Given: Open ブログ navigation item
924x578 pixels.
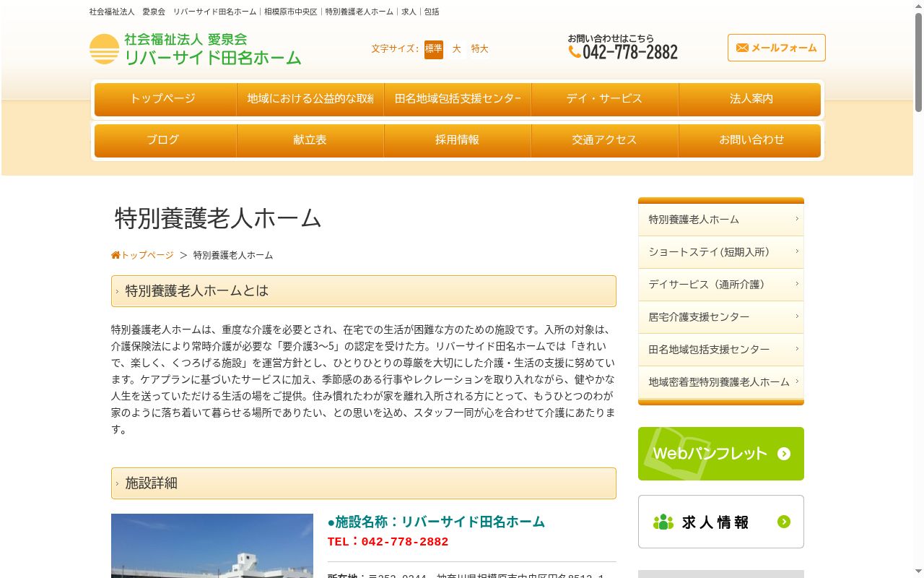Looking at the screenshot, I should pyautogui.click(x=165, y=141).
